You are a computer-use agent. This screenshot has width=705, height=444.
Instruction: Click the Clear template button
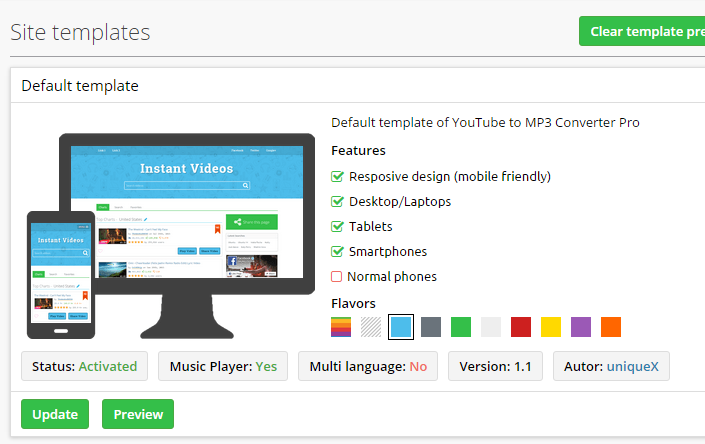tap(642, 31)
